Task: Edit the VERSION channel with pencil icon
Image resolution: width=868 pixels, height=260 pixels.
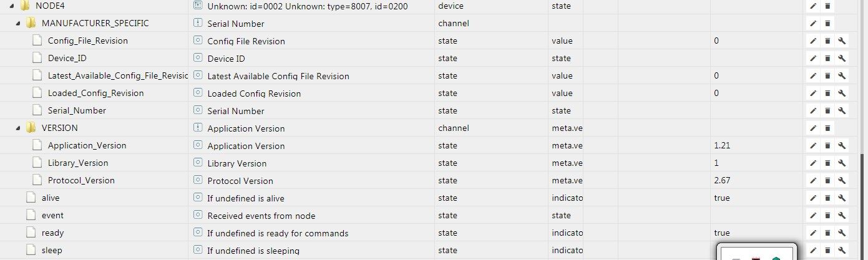Action: pyautogui.click(x=813, y=128)
